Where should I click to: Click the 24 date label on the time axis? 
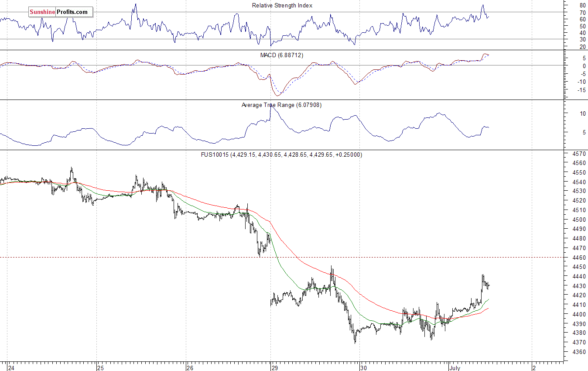[10, 368]
